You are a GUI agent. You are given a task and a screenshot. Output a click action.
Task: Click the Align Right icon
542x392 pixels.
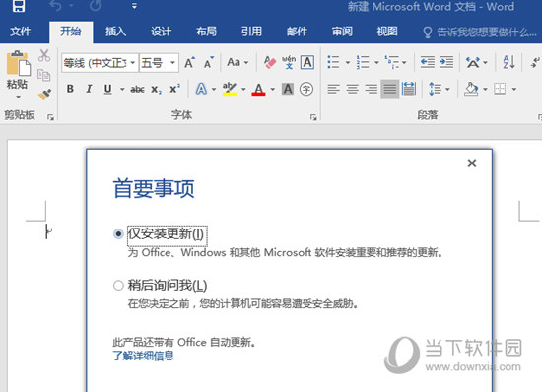[x=372, y=89]
